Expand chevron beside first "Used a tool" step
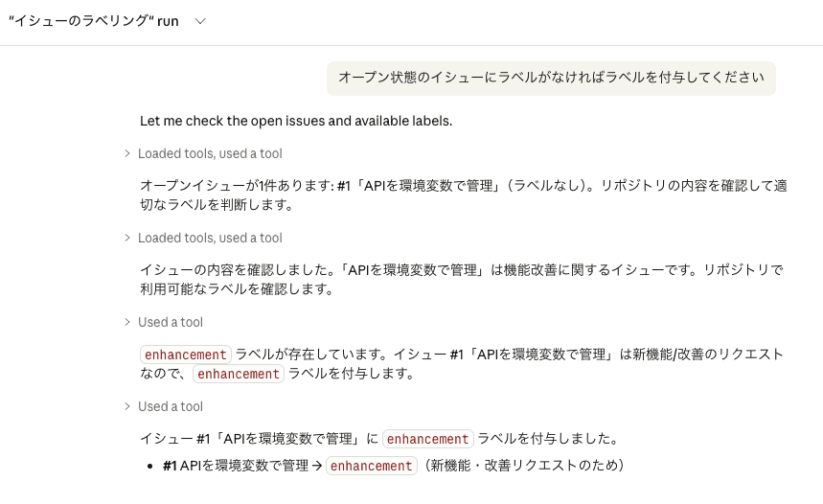 pyautogui.click(x=126, y=322)
